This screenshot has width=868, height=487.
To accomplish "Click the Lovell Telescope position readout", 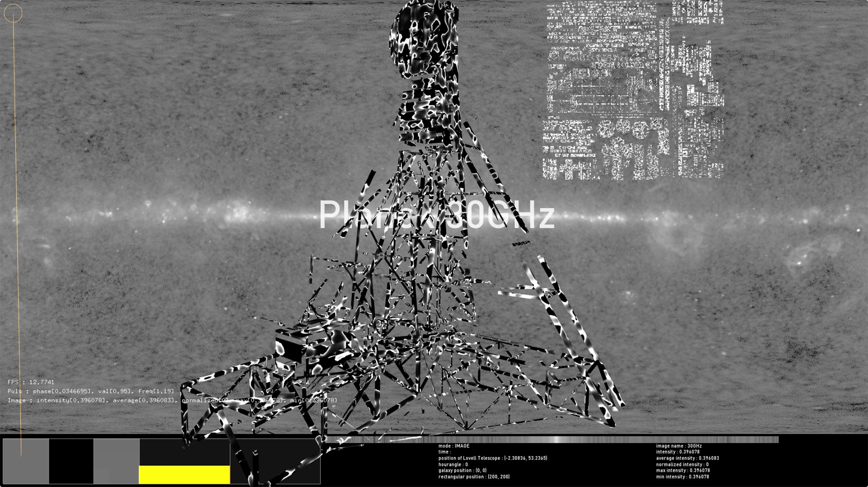I will pyautogui.click(x=492, y=458).
